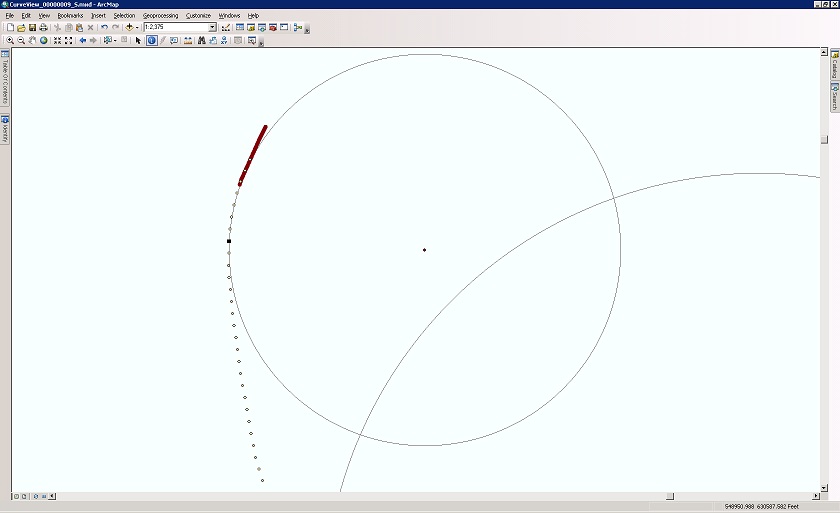
Task: Click the Paste clipboard icon
Action: 79,27
